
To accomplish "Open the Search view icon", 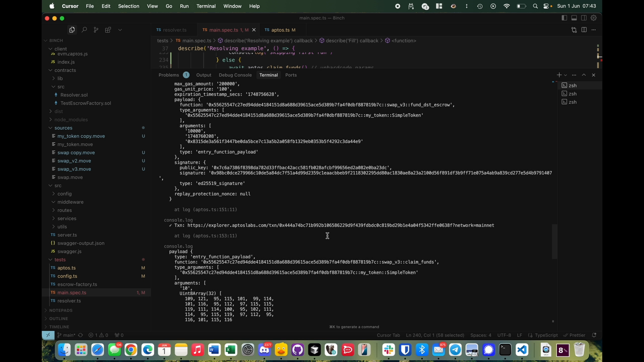I will point(84,30).
